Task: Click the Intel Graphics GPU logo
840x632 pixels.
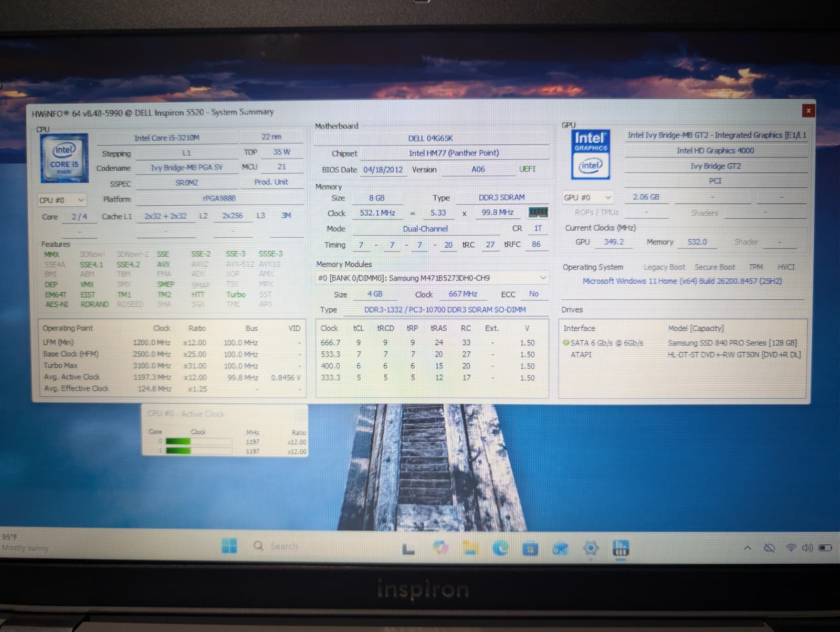Action: coord(590,154)
